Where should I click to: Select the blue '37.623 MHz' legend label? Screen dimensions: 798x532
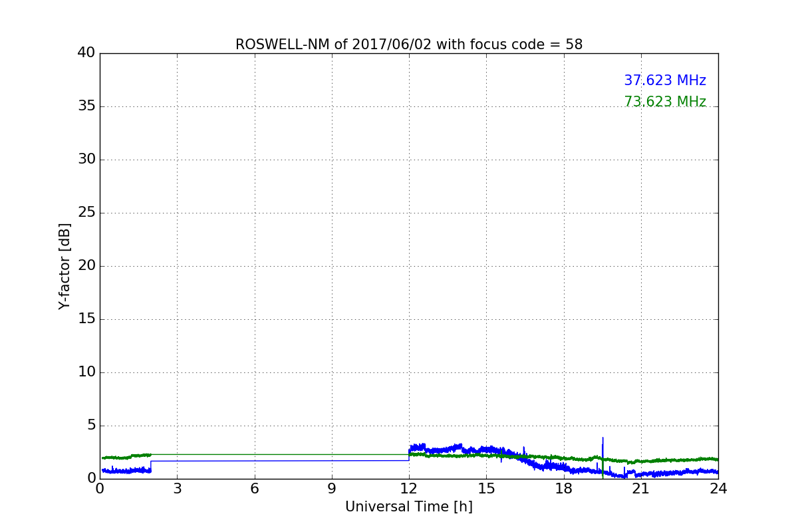coord(665,80)
